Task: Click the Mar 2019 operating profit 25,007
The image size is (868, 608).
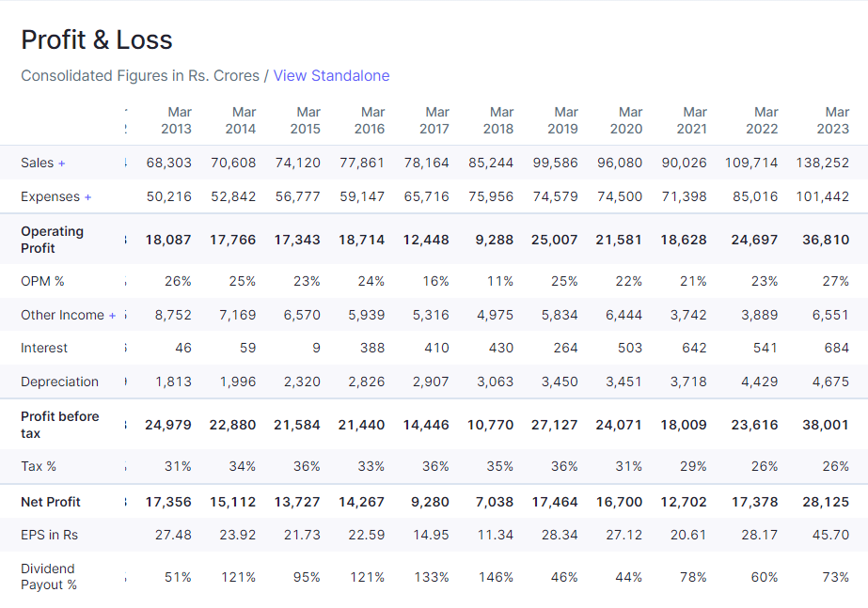Action: coord(554,240)
